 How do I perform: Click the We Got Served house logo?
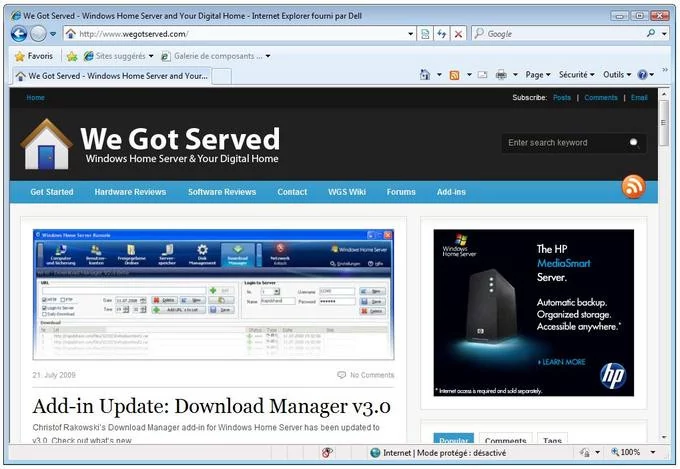point(46,144)
